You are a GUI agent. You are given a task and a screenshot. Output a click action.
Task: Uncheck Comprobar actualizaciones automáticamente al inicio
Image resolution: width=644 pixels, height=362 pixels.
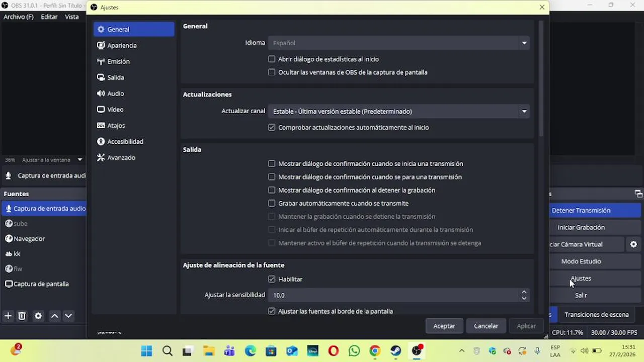click(x=272, y=128)
